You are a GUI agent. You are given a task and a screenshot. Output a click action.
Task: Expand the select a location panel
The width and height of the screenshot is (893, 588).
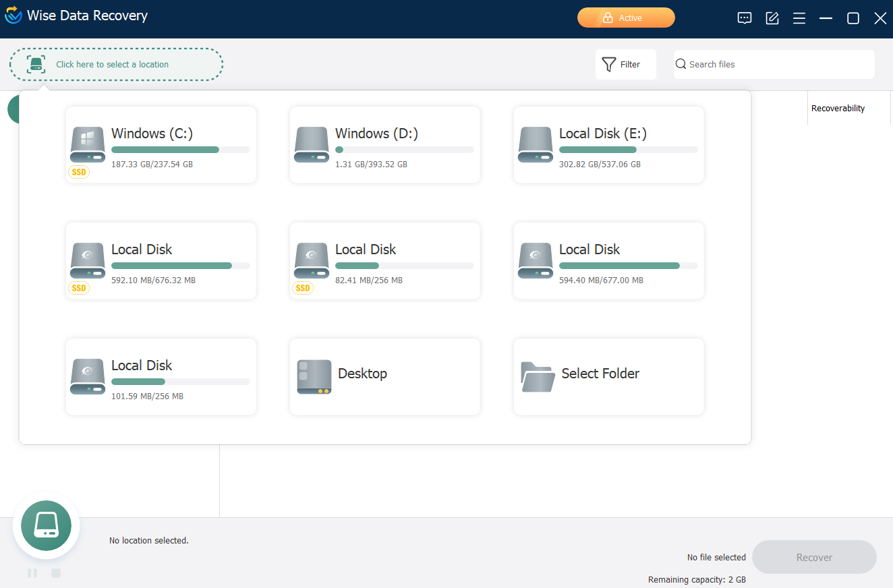[116, 63]
